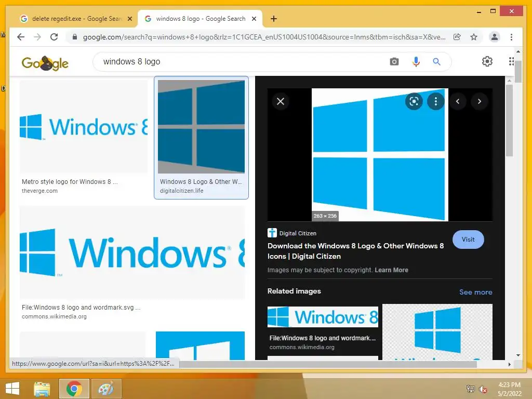Select digitalcitizen.life Windows logo thumbnail

[201, 127]
